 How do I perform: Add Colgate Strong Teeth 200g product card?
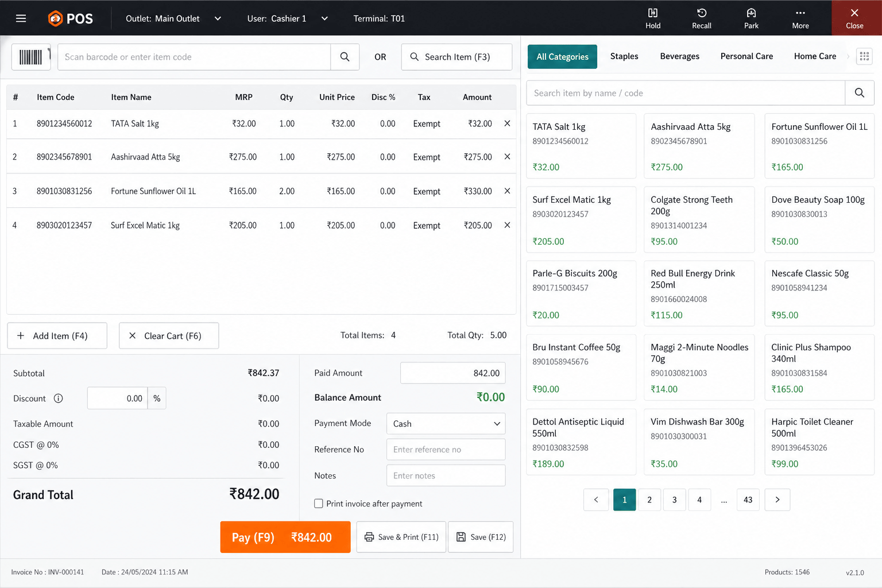tap(699, 220)
